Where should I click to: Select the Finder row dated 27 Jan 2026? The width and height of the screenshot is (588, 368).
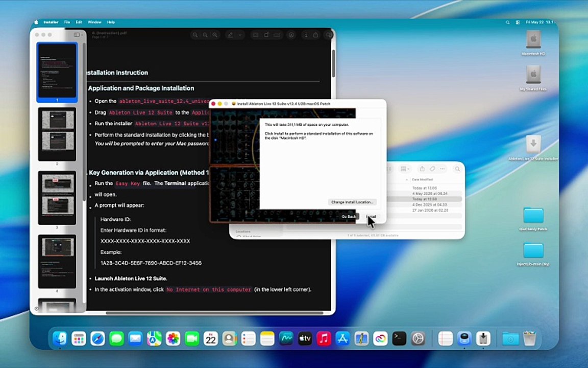425,210
